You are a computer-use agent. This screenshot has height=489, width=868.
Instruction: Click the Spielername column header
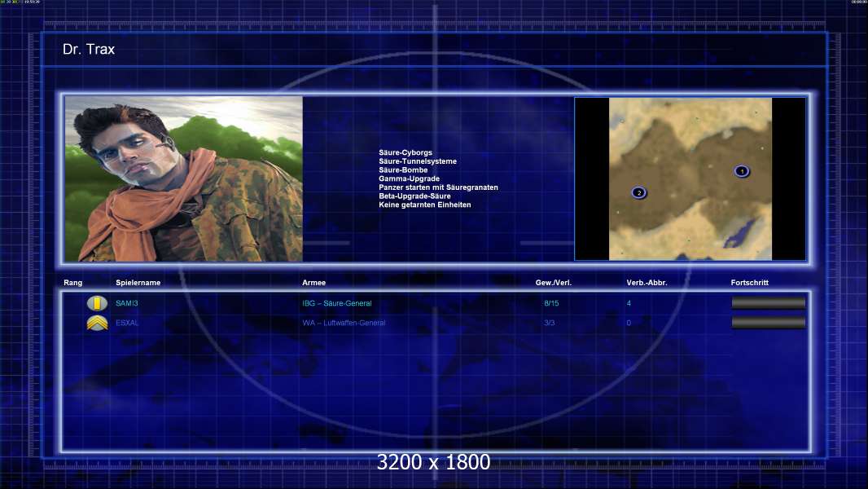(138, 283)
